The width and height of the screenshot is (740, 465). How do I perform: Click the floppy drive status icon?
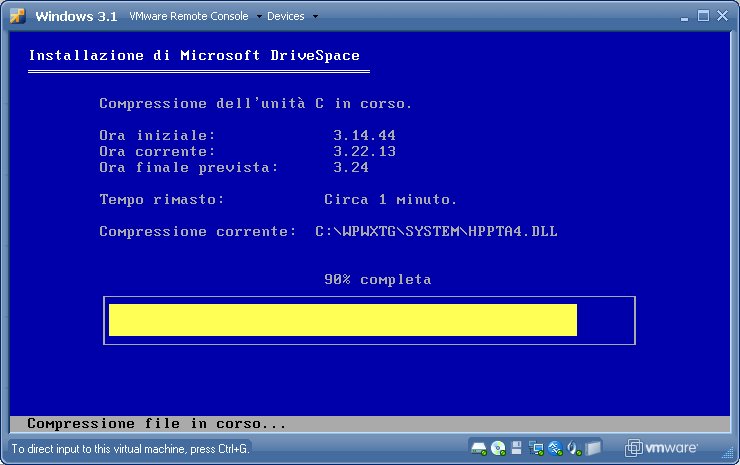coord(517,448)
